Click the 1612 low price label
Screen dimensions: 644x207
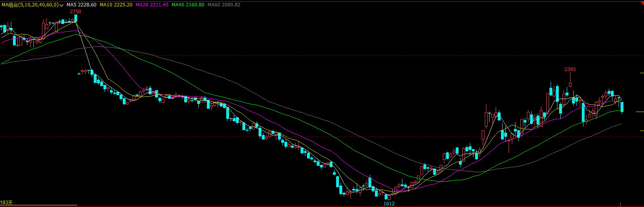[389, 204]
